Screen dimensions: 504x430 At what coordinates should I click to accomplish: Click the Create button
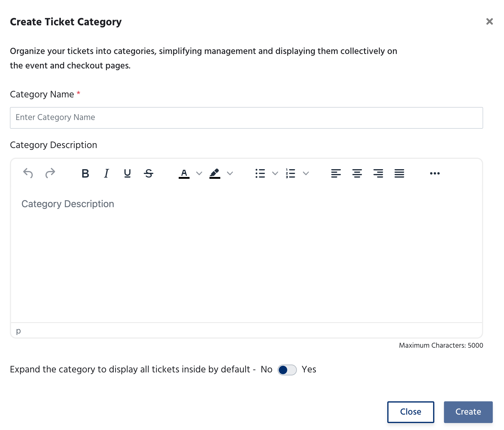click(468, 412)
